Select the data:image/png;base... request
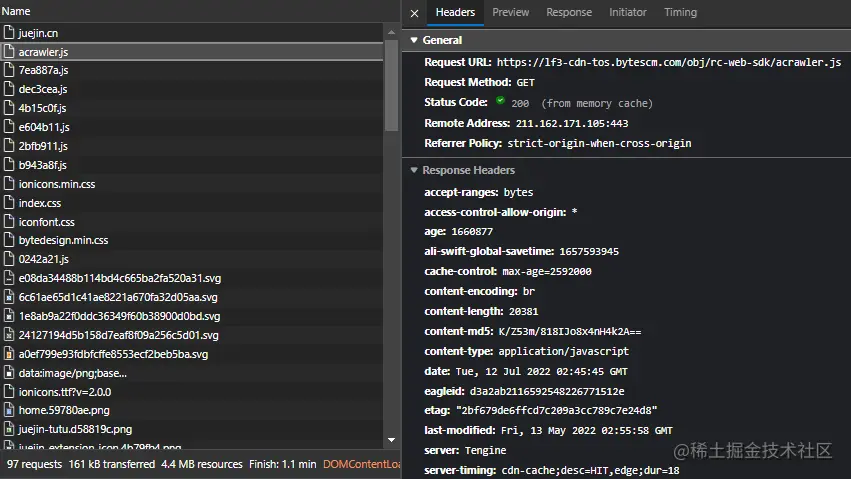The image size is (851, 479). (x=192, y=373)
